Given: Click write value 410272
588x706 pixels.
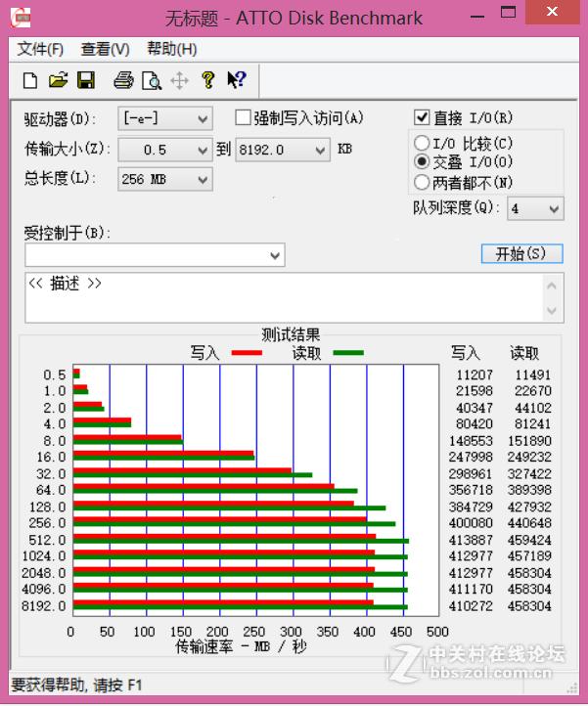Looking at the screenshot, I should point(472,605).
